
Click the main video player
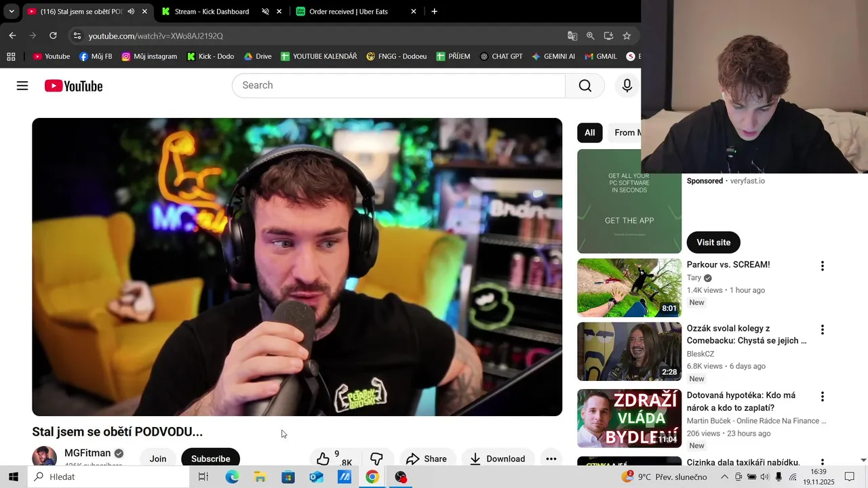coord(297,267)
